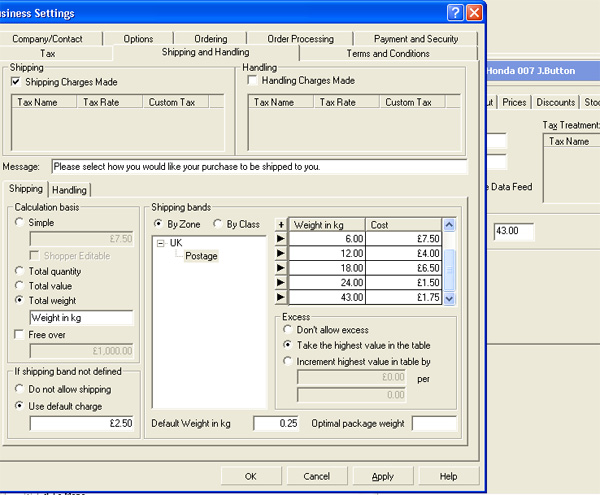The image size is (600, 495).
Task: Enable Handling Charges Made checkbox
Action: tap(252, 81)
